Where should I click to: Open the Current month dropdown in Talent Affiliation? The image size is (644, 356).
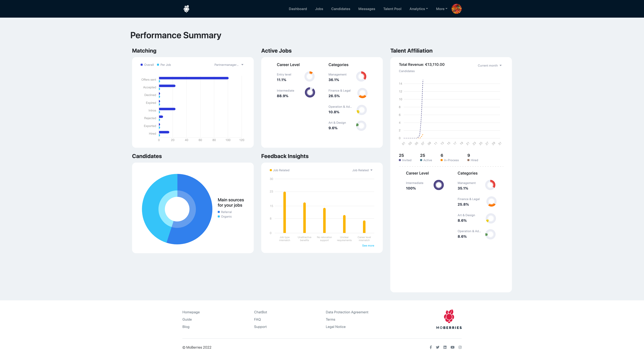coord(489,66)
